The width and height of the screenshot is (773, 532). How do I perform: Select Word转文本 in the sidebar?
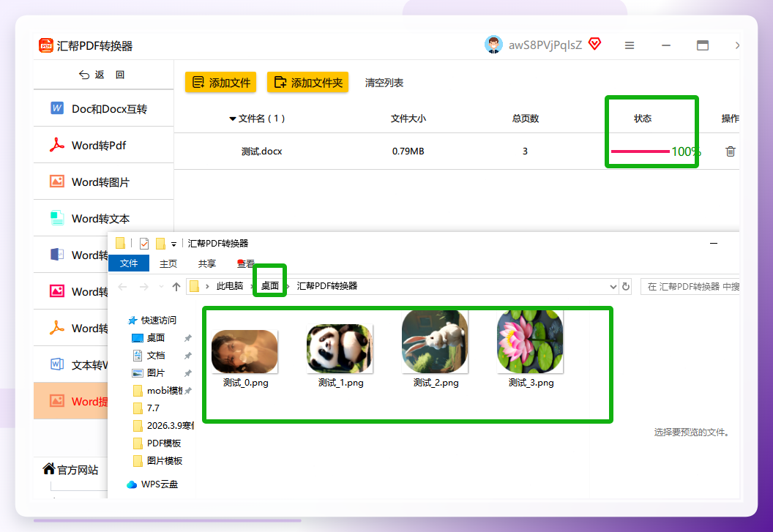click(x=103, y=218)
